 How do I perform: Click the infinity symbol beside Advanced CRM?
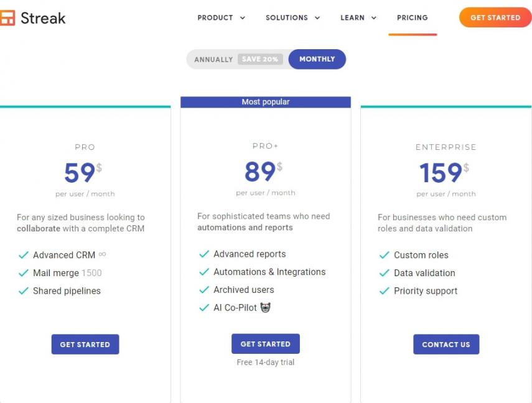click(102, 254)
